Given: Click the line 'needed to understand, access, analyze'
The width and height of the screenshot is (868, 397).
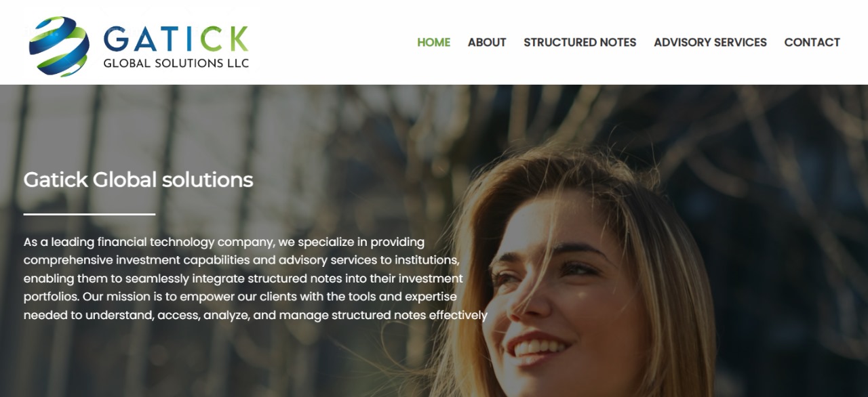Looking at the screenshot, I should click(256, 315).
